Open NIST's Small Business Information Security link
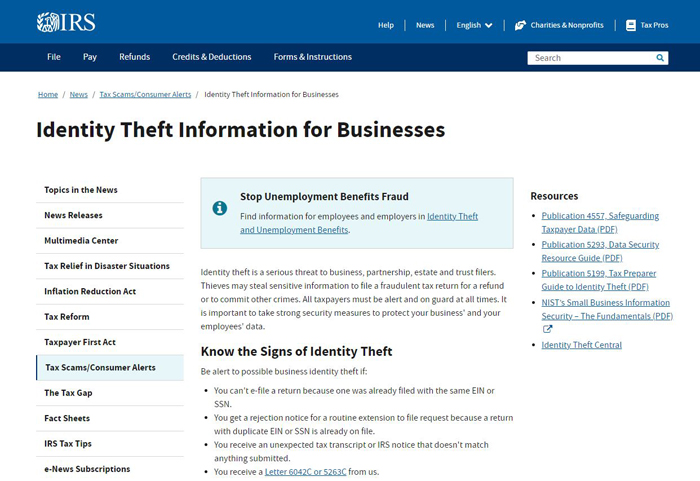Viewport: 700px width, 481px height. tap(607, 309)
